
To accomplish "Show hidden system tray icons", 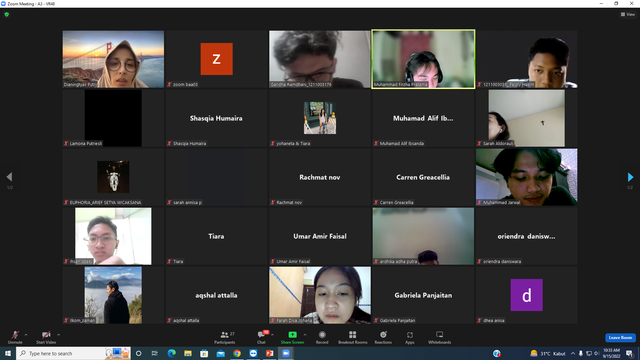I will click(573, 353).
